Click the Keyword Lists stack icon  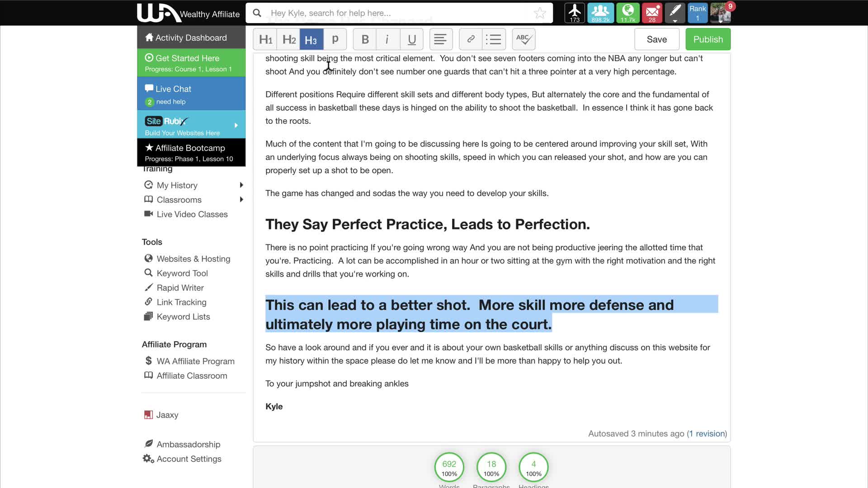point(148,316)
